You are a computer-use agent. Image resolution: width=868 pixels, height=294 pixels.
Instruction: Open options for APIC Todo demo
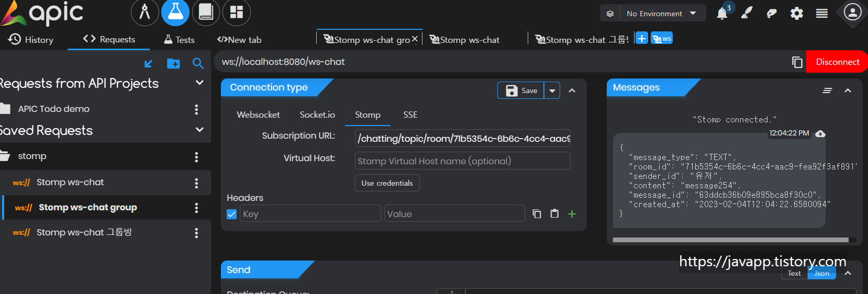pyautogui.click(x=196, y=109)
